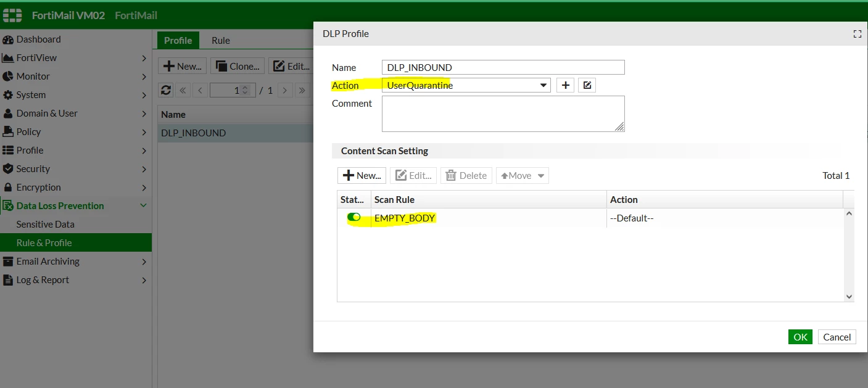Go to previous page of list
868x388 pixels.
click(200, 90)
